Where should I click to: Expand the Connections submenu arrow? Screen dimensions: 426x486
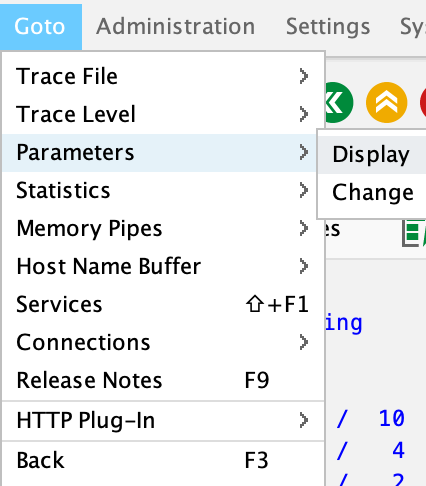tap(303, 342)
